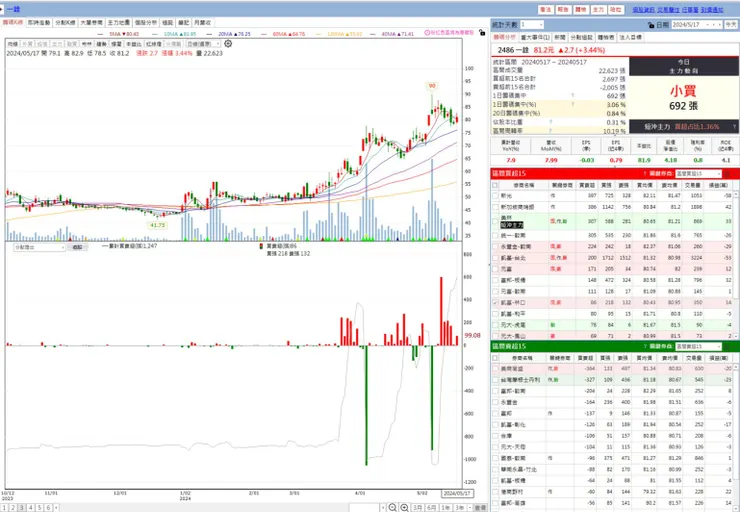This screenshot has width=740, height=512.
Task: Switch to 筆記 tab
Action: [183, 23]
